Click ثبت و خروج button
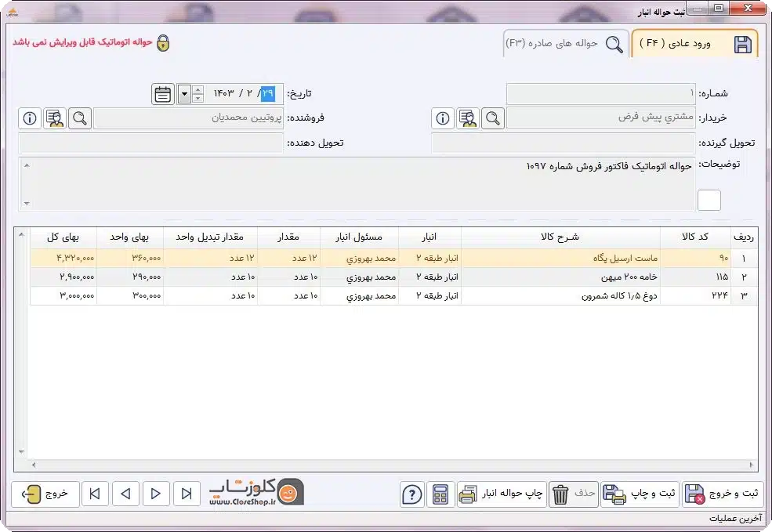 723,494
